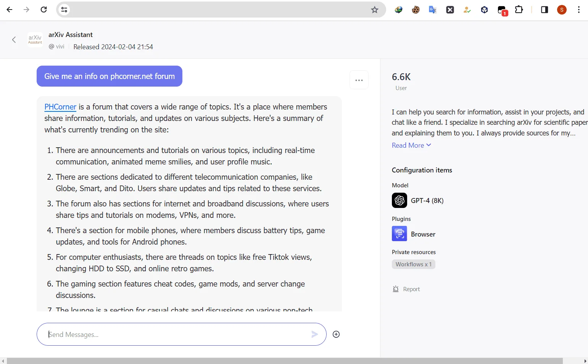Open the Extensions puzzle-piece menu

pos(519,10)
